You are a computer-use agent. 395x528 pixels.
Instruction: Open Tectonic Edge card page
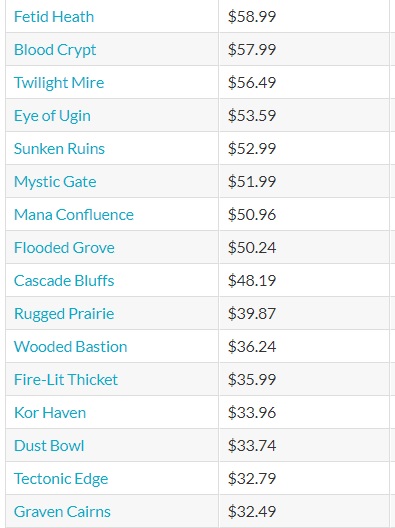pos(61,479)
